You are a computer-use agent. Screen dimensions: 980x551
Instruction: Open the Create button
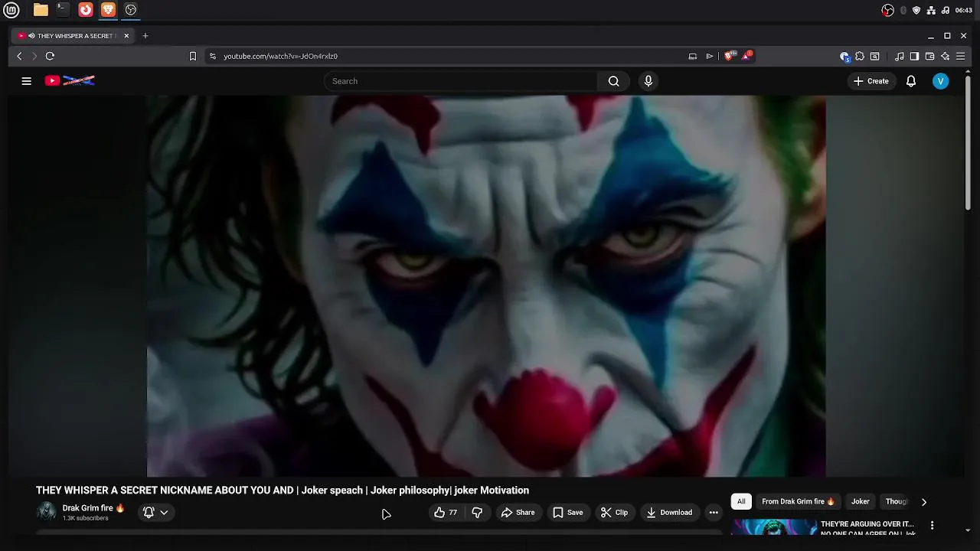coord(871,81)
